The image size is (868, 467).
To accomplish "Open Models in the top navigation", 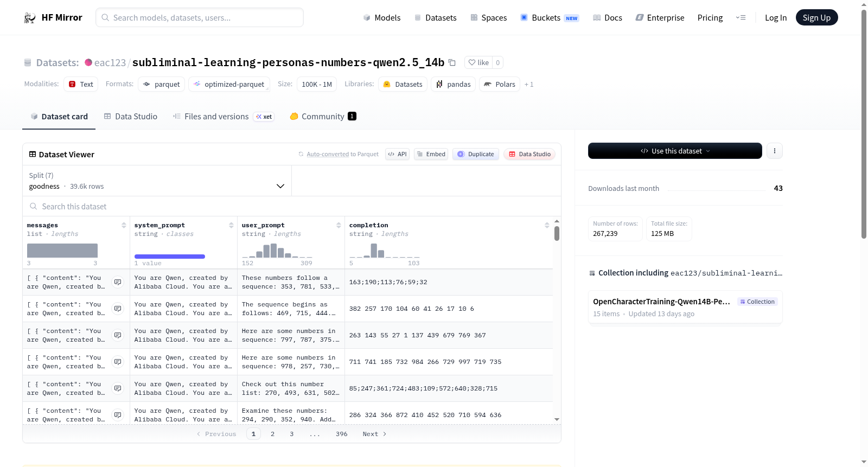I will click(x=382, y=18).
